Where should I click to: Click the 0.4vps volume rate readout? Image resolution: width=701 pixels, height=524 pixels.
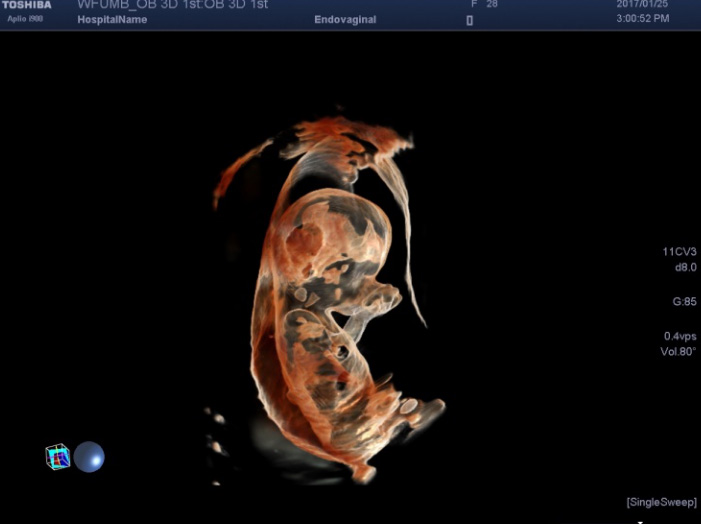pos(679,336)
